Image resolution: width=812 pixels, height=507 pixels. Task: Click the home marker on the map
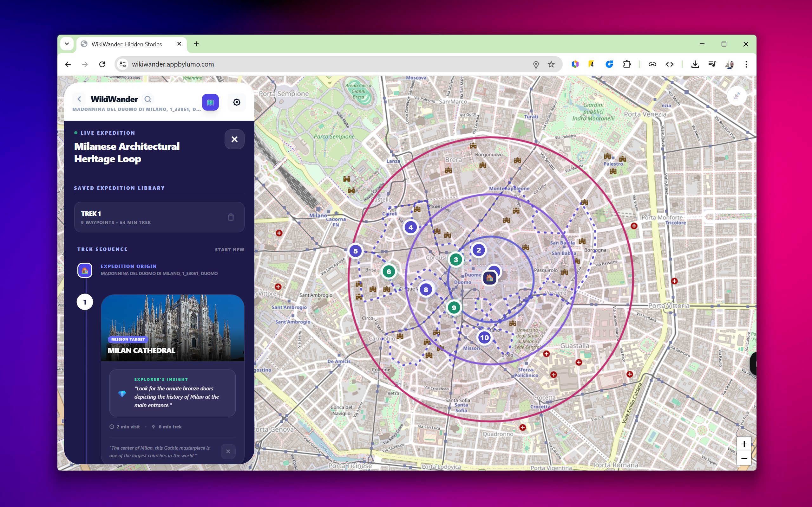point(489,278)
